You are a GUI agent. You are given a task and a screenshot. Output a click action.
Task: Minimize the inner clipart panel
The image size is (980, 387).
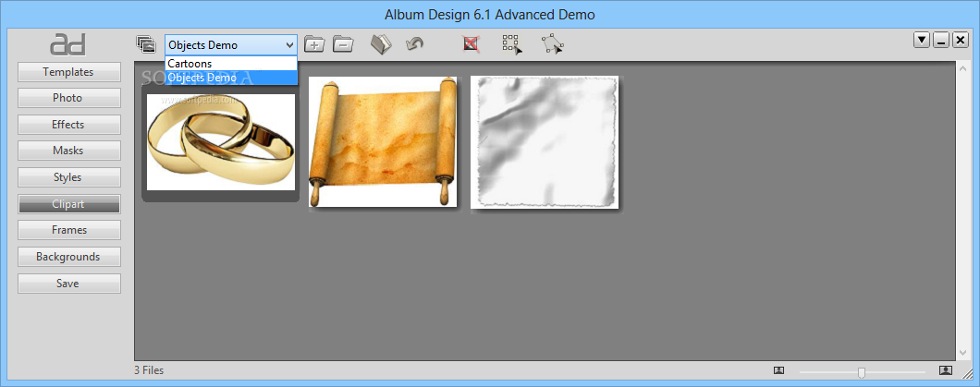tap(940, 40)
